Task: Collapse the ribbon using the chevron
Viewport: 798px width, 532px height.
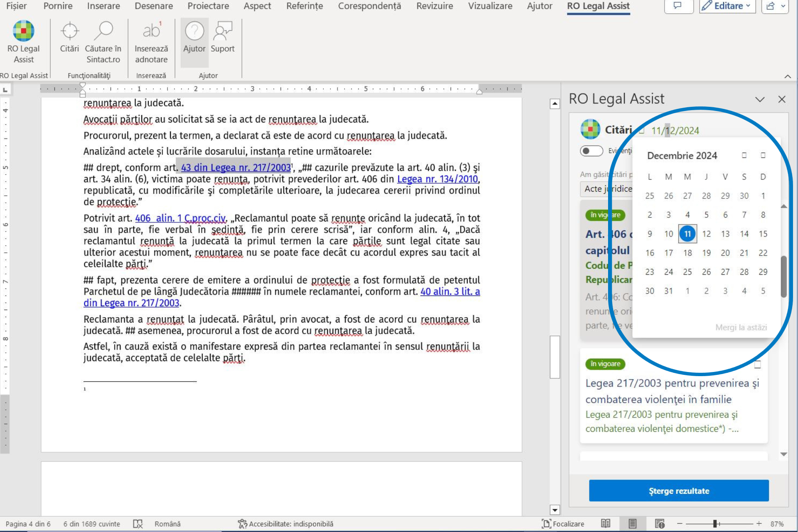Action: tap(787, 76)
